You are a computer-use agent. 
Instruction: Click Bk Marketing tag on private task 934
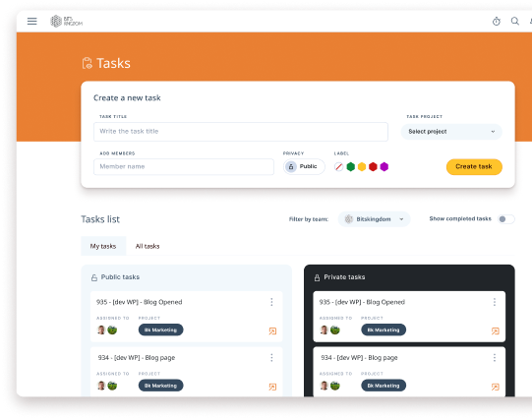(x=384, y=386)
